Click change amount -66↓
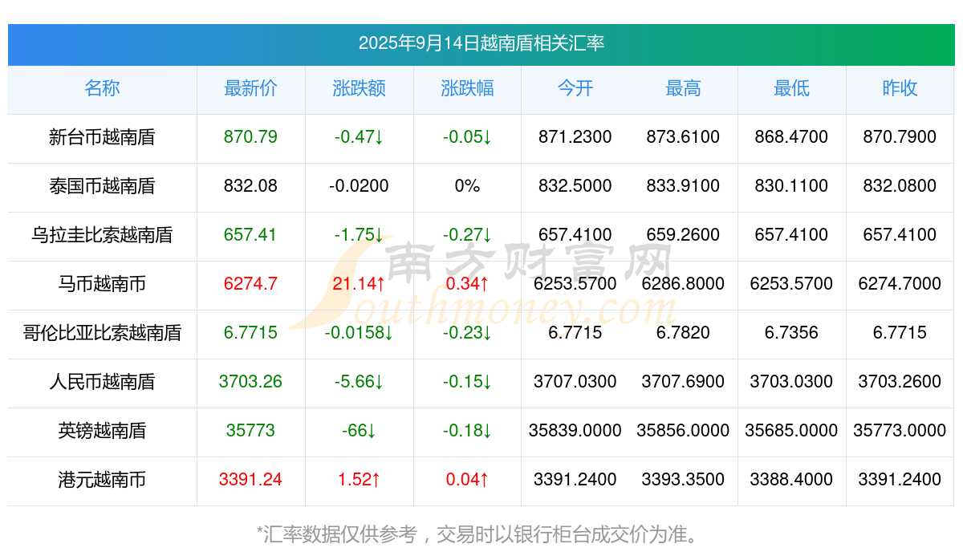Screen dimensions: 963x560 click(x=359, y=431)
